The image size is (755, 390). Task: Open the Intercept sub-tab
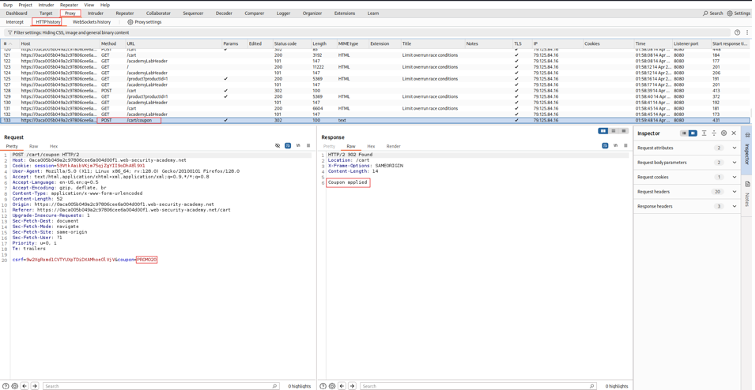pos(14,22)
